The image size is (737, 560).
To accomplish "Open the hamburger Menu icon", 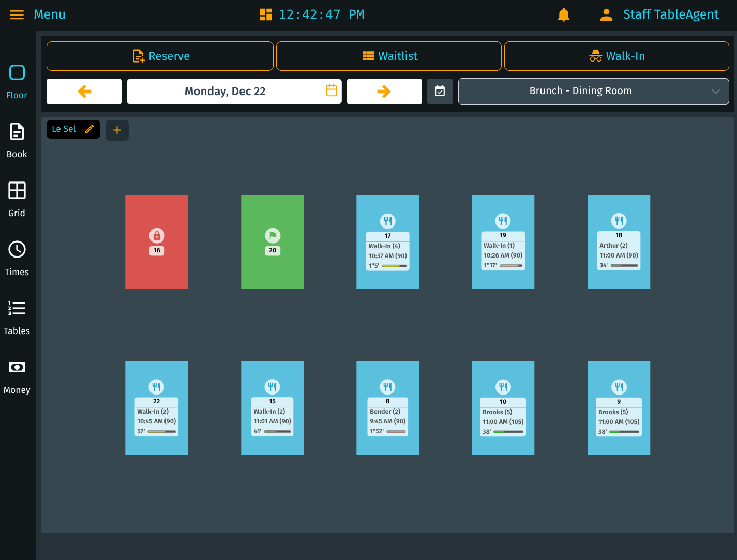I will pos(17,14).
